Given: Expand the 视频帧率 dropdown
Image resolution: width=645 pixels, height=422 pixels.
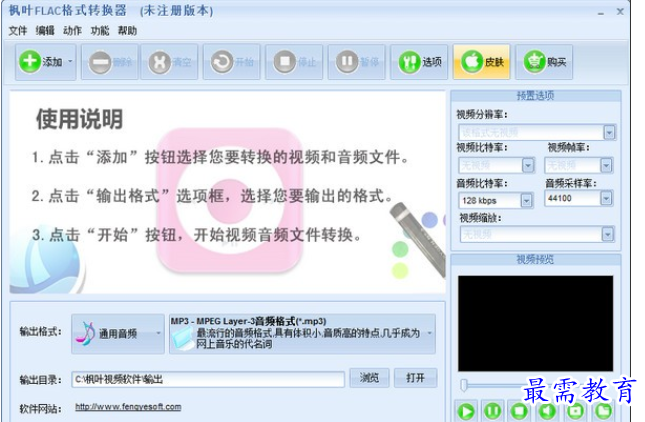Looking at the screenshot, I should (x=606, y=165).
